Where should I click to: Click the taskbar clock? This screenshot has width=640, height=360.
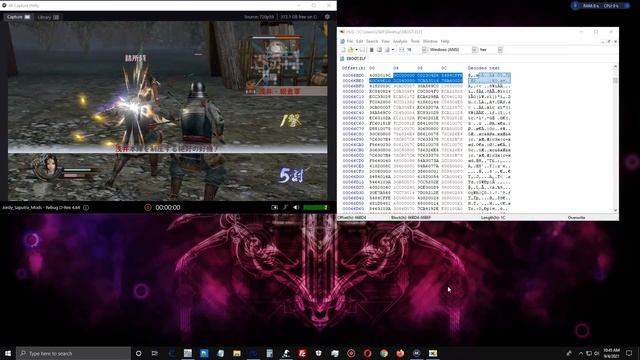611,353
